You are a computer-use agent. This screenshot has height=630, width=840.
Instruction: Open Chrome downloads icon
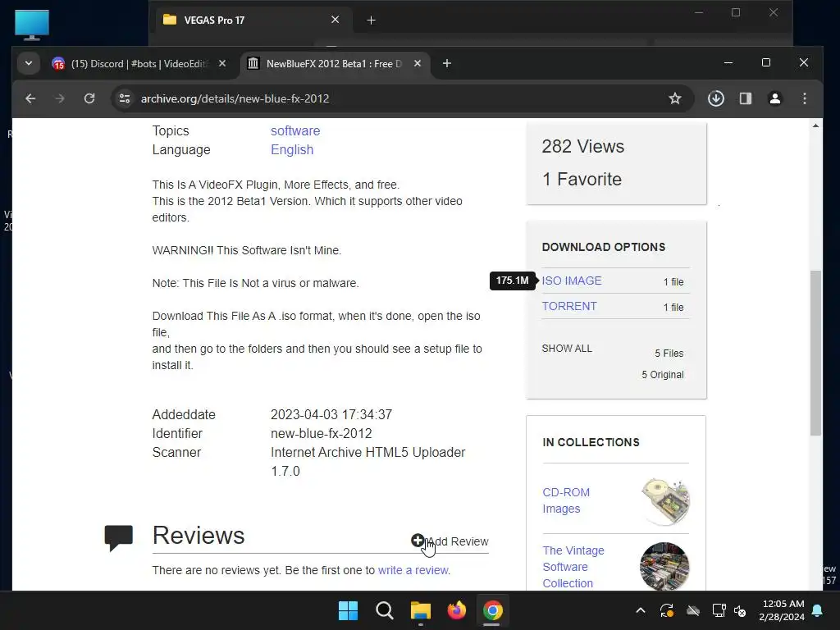tap(715, 98)
